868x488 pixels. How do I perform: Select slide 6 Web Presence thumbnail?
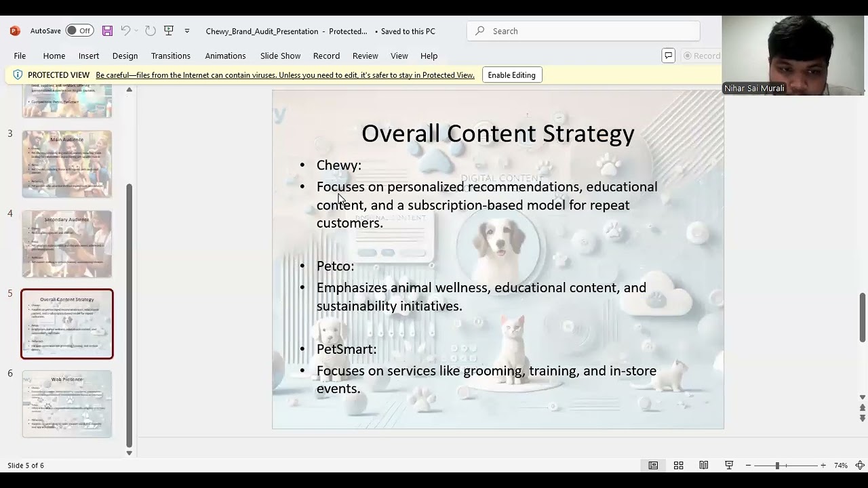66,404
